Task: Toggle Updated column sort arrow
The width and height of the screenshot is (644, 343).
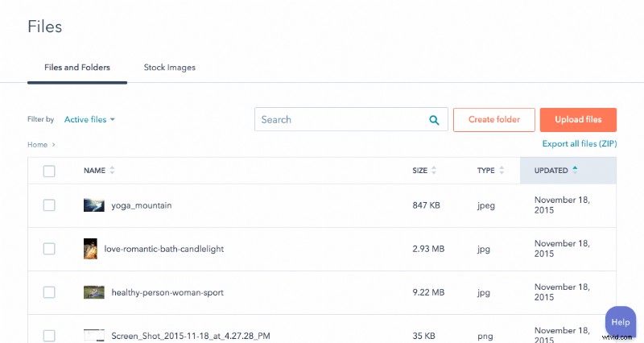Action: pos(575,171)
